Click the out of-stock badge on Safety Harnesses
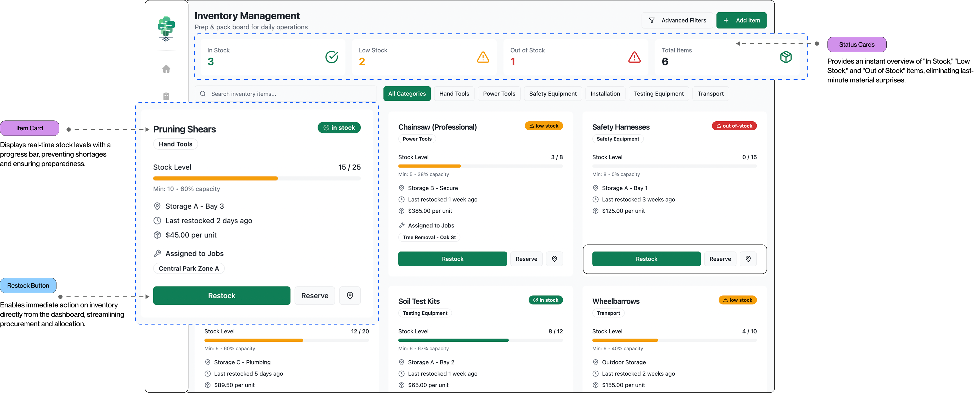Screen dimensions: 980x393 click(734, 126)
